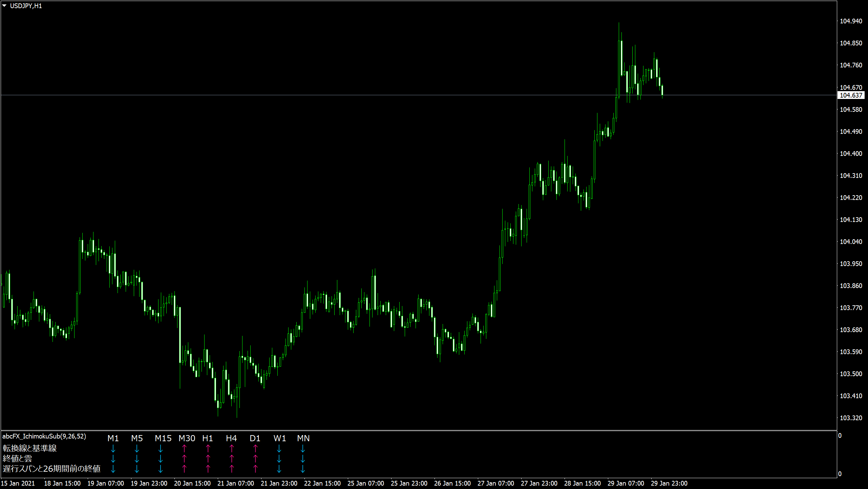The width and height of the screenshot is (868, 489).
Task: Click the 転換線と基準線 row label
Action: click(29, 448)
